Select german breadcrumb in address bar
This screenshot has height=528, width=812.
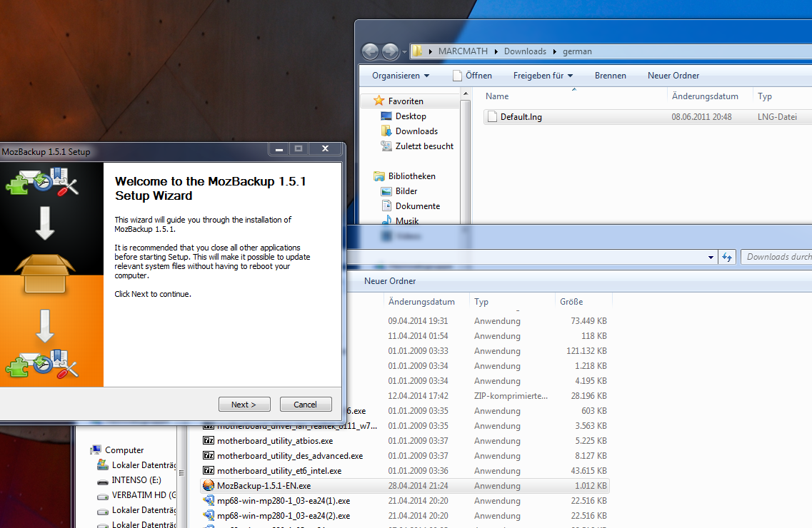click(x=577, y=51)
